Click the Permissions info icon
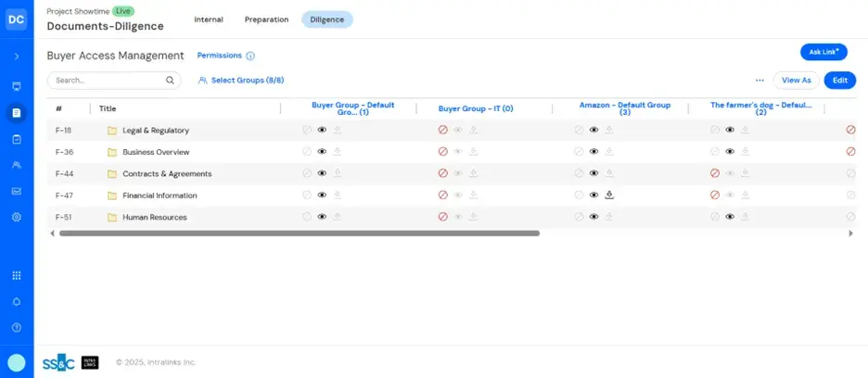The height and width of the screenshot is (378, 868). [250, 57]
